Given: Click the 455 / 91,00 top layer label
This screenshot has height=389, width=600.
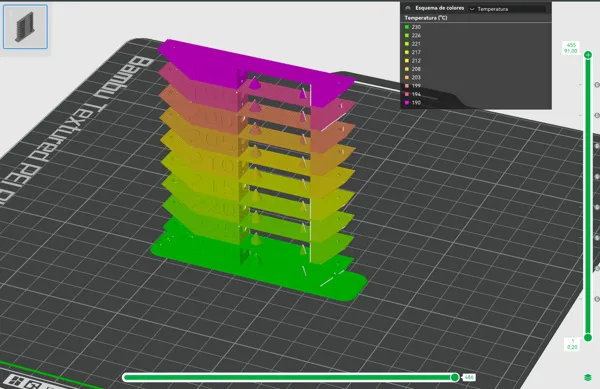Looking at the screenshot, I should (571, 48).
